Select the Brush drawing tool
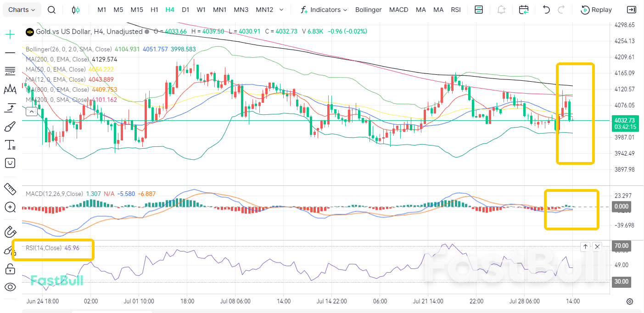This screenshot has width=644, height=313. [x=10, y=126]
